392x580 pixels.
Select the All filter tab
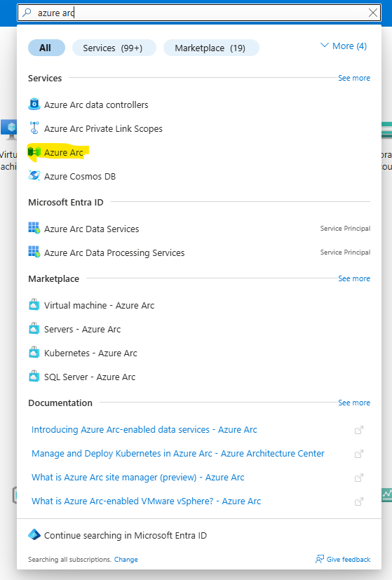tap(46, 48)
